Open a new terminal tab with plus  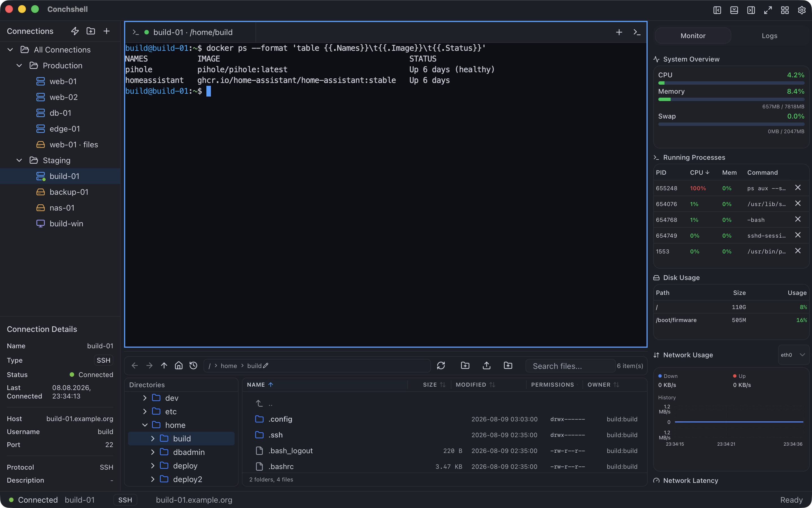(619, 32)
